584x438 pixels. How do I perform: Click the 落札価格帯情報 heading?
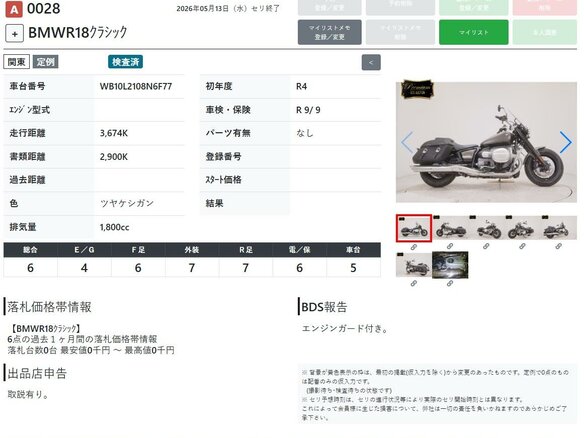pyautogui.click(x=49, y=307)
